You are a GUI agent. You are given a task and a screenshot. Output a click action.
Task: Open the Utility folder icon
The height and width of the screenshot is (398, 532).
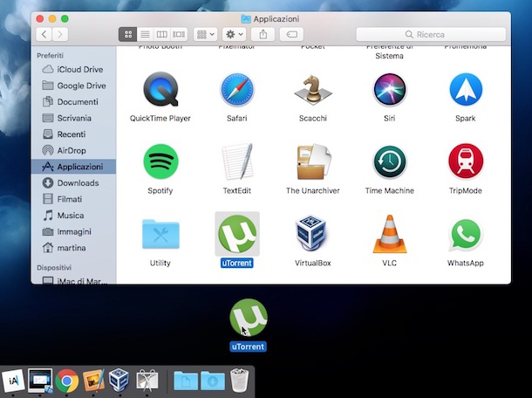(160, 234)
